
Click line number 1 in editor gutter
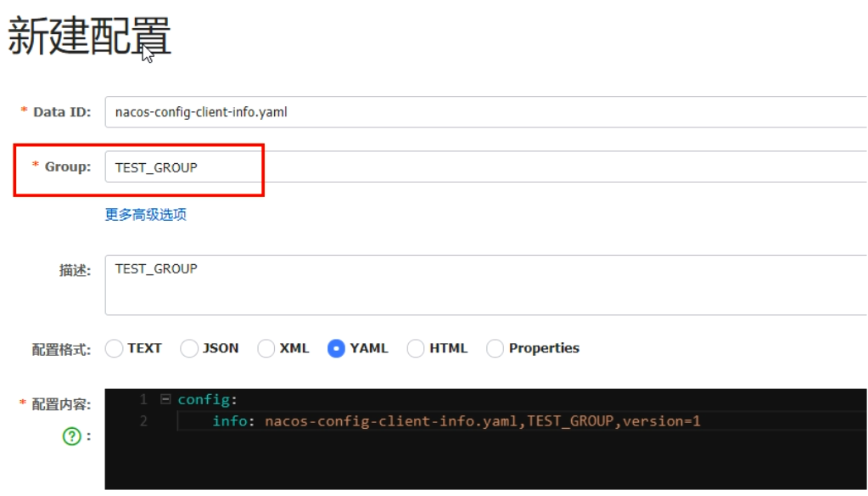(x=143, y=399)
